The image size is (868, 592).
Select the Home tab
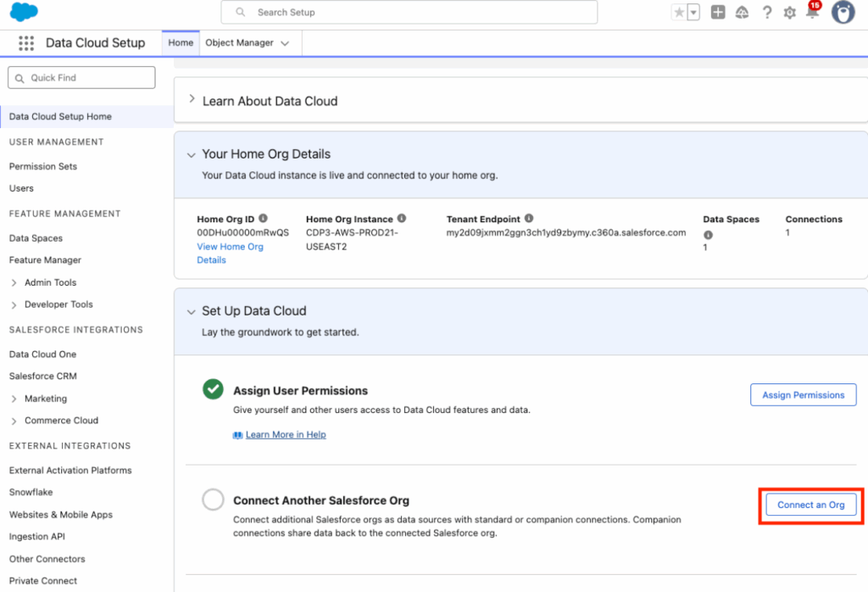coord(180,42)
